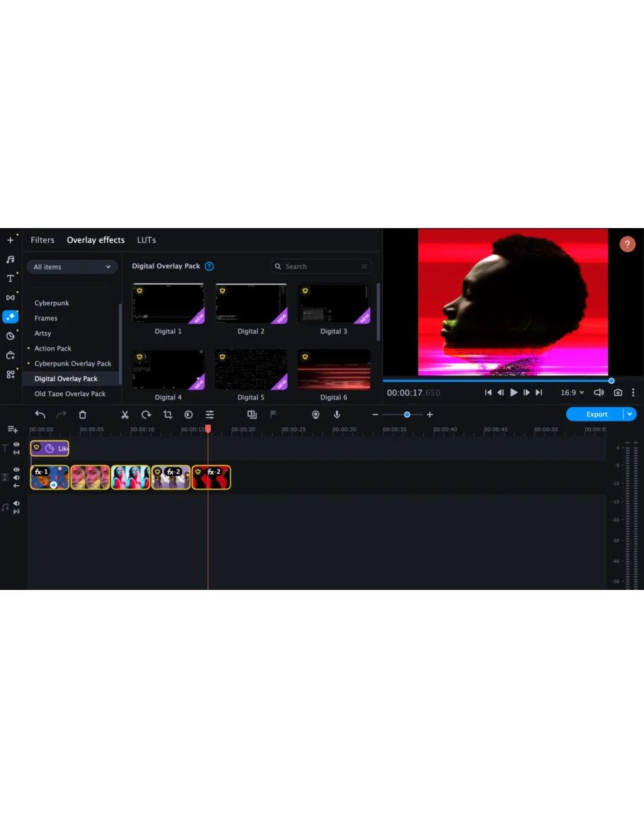Toggle visibility of the video track
This screenshot has height=818, width=644.
pyautogui.click(x=16, y=470)
